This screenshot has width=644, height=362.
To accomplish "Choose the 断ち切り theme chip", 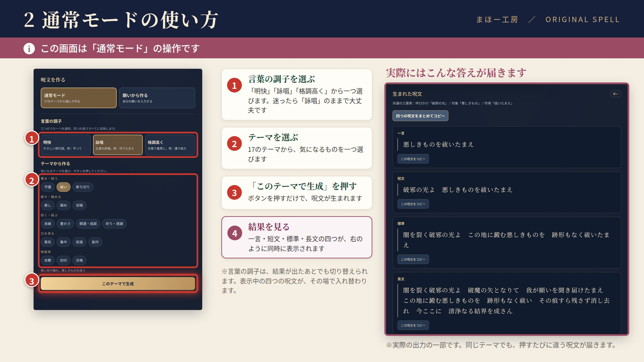I will (83, 187).
